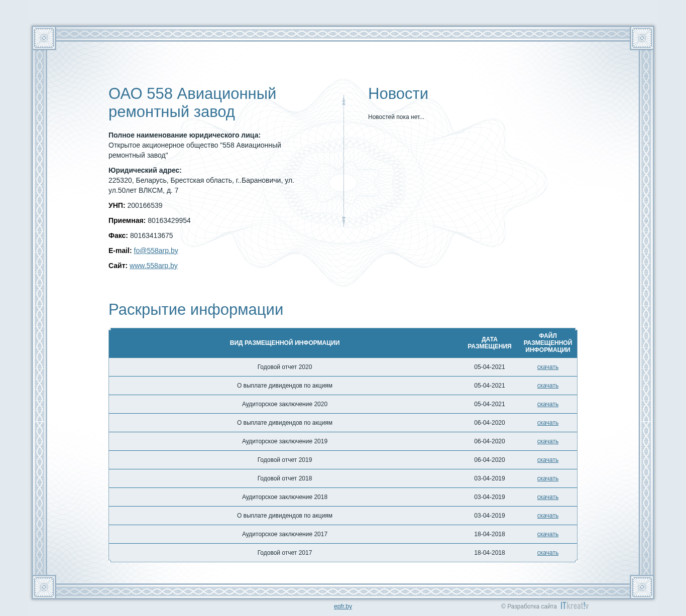Download О выплате дивидендов dated 05-04-2021
Screen dimensions: 686x616
(x=547, y=386)
